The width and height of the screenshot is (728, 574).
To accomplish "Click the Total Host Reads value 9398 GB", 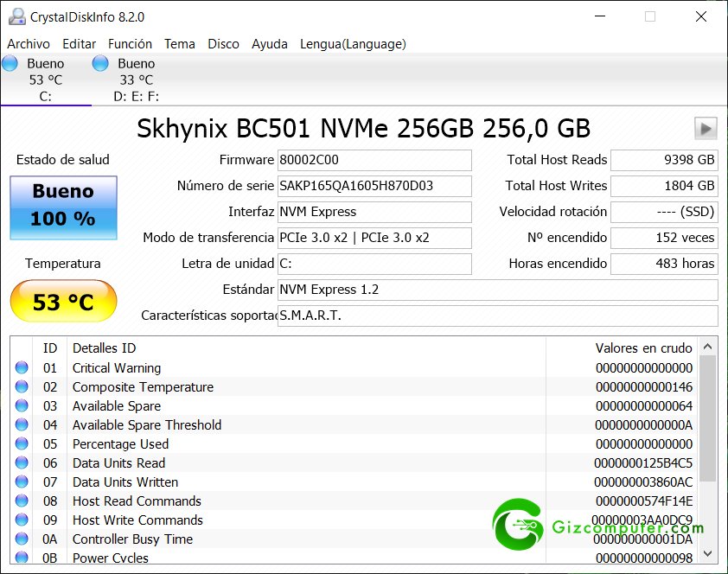I will pyautogui.click(x=664, y=160).
